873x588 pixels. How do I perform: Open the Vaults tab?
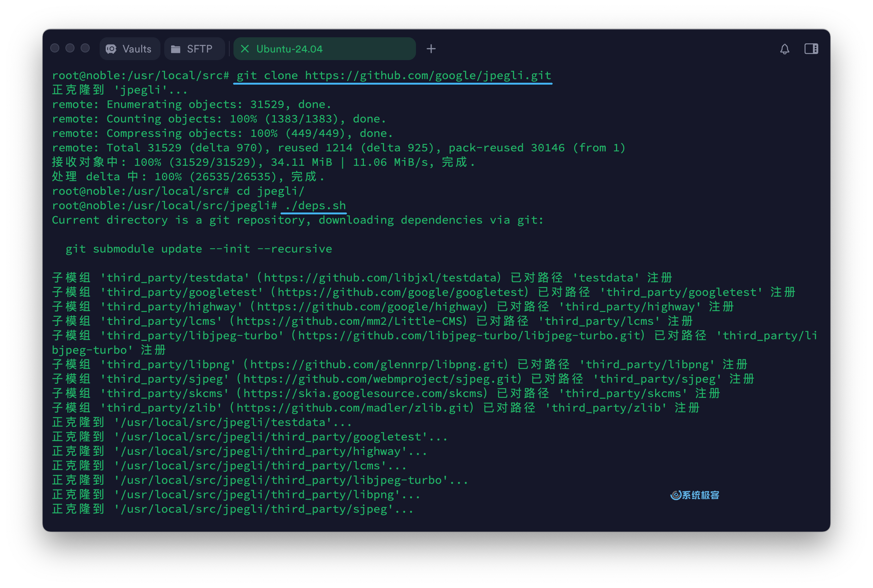tap(130, 49)
